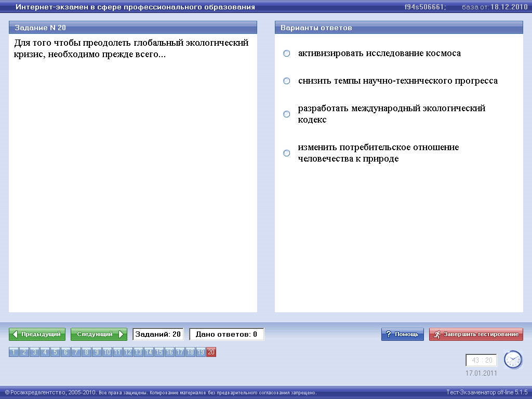Navigate to question 19
532x399 pixels.
[201, 352]
